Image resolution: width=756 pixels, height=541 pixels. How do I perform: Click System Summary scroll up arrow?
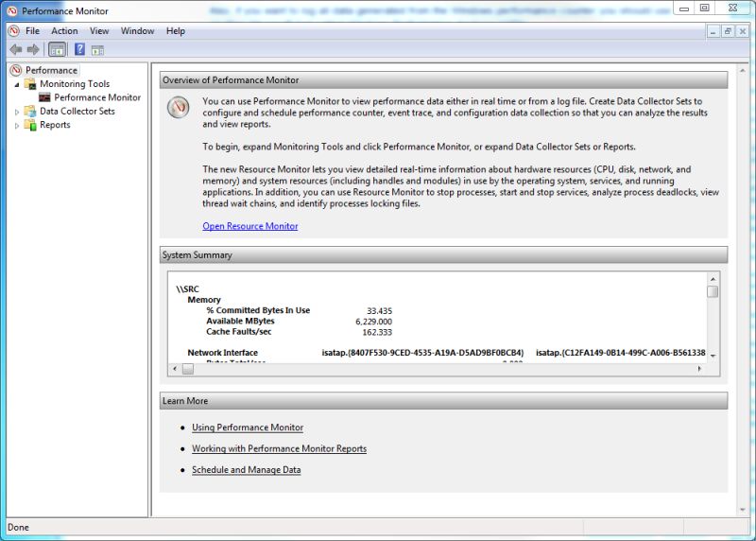pos(713,279)
